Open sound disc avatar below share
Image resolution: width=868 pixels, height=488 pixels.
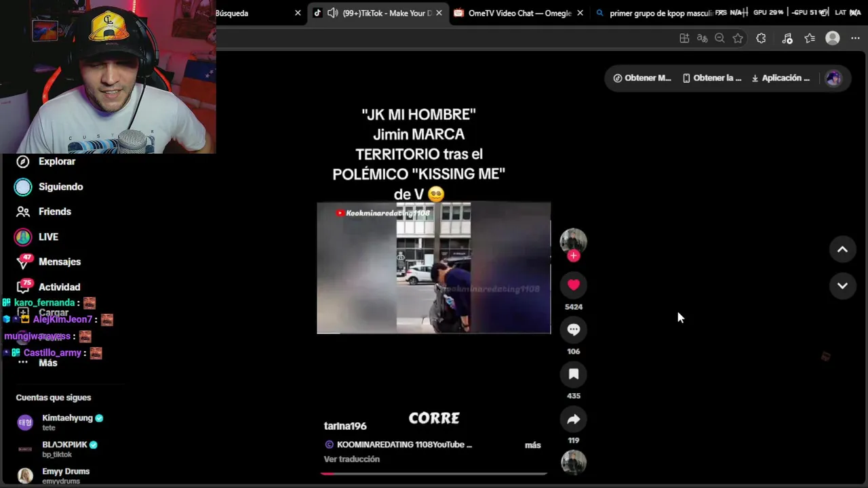[574, 462]
